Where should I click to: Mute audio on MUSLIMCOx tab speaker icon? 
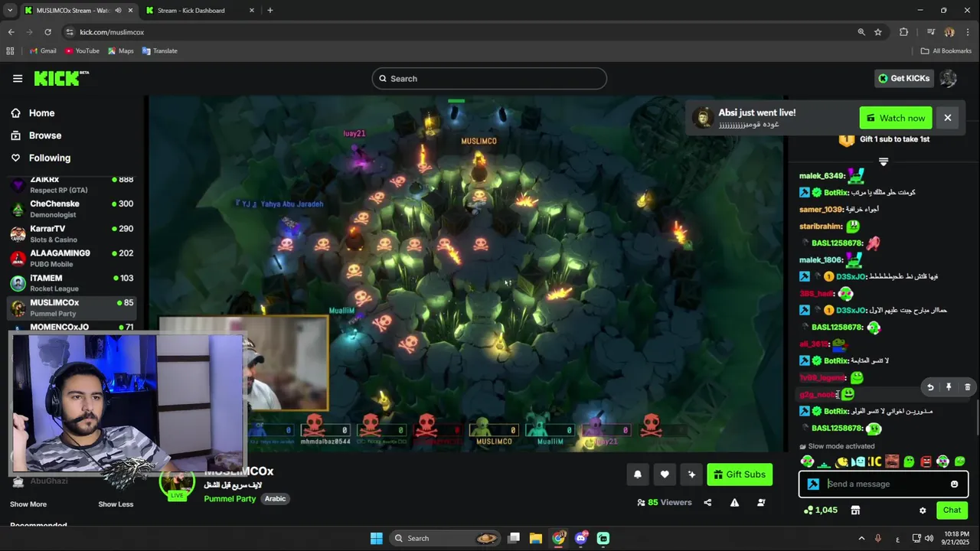118,11
